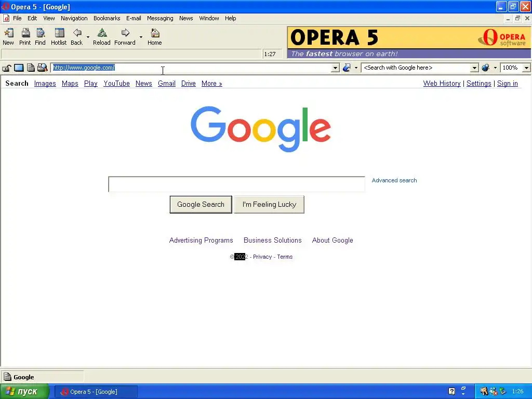Click the 'Search with Google here' field
The image size is (532, 399).
pos(416,68)
